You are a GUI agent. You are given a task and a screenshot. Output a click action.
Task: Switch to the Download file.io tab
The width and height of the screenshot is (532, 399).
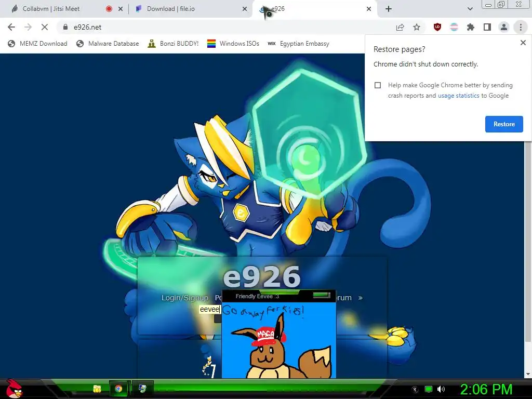[170, 9]
